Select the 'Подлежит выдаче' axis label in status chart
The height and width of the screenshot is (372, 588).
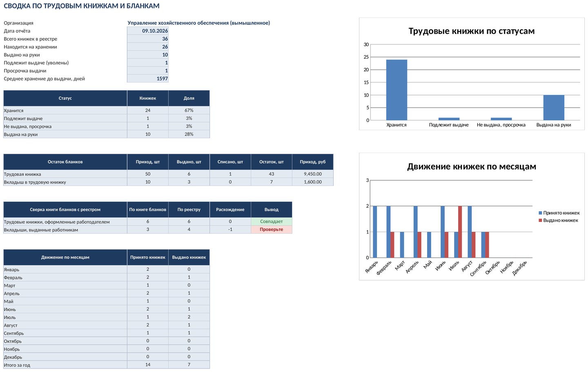[x=449, y=125]
